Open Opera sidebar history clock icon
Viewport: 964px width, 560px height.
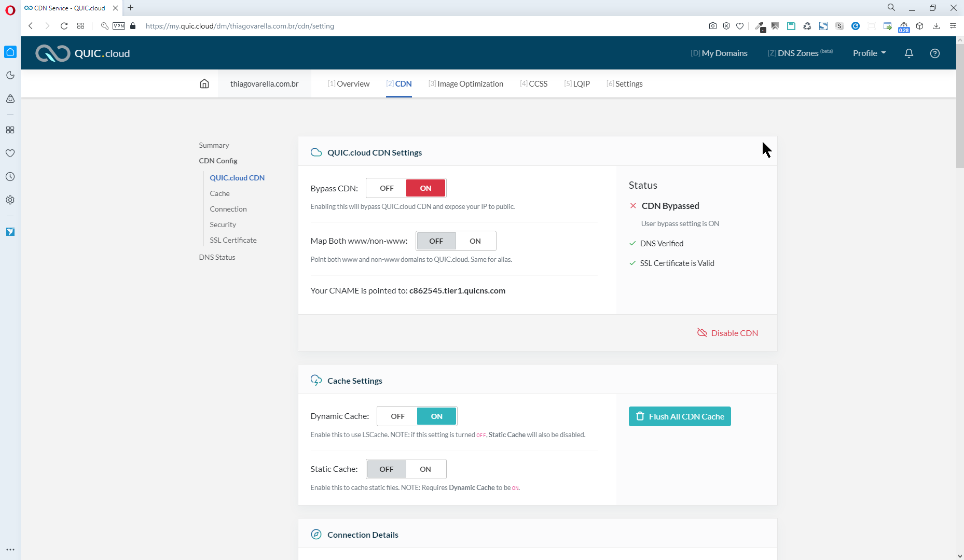tap(10, 177)
